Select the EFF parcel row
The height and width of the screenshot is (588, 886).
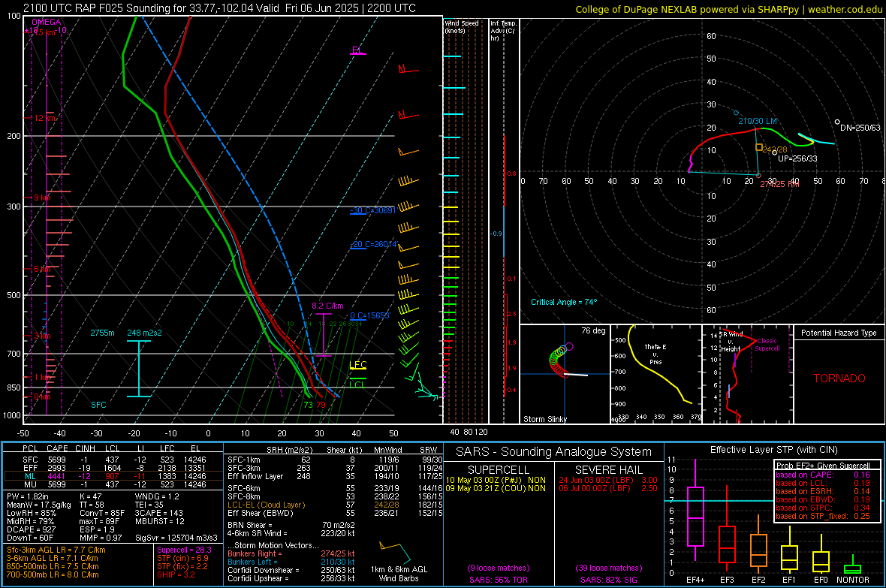tap(113, 468)
